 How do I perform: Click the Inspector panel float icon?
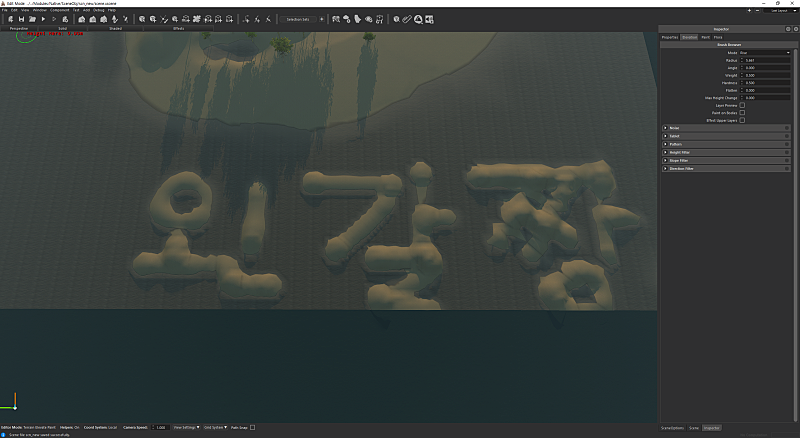[788, 29]
